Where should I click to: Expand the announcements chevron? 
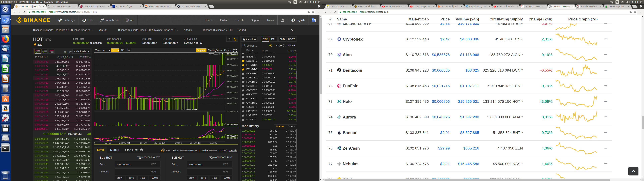293,30
